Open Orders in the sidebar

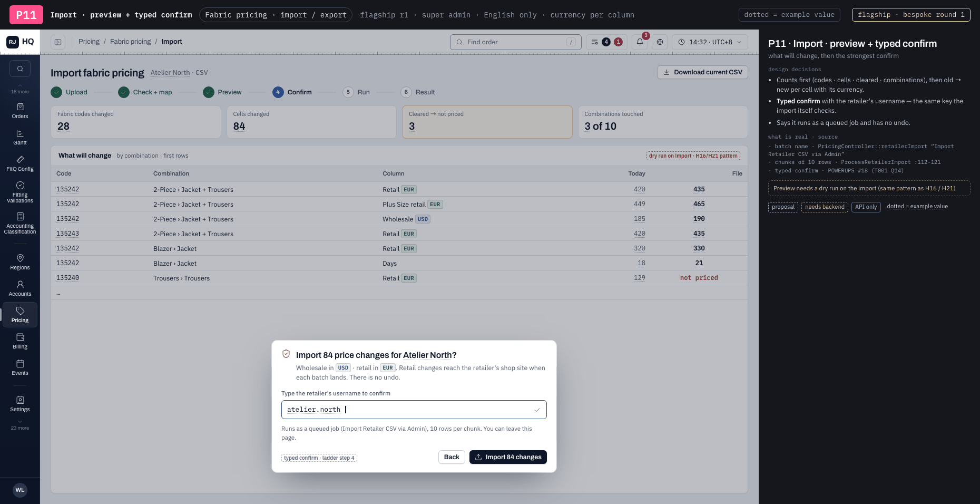click(x=20, y=111)
